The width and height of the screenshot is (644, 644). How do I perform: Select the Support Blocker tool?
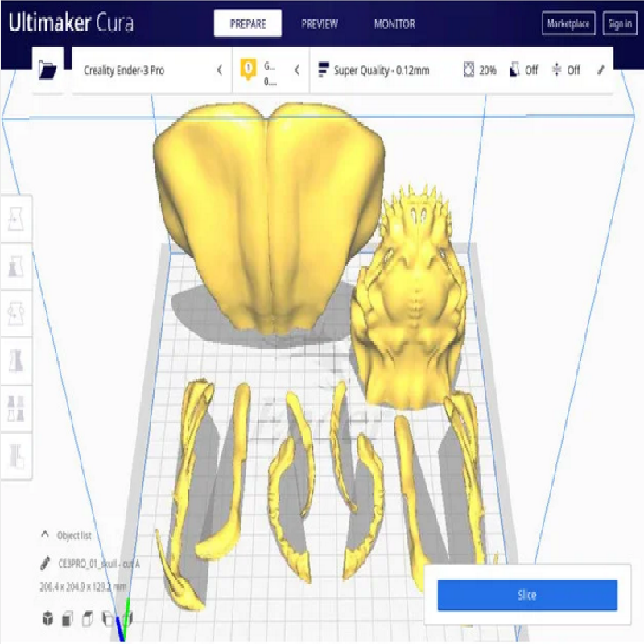click(16, 453)
